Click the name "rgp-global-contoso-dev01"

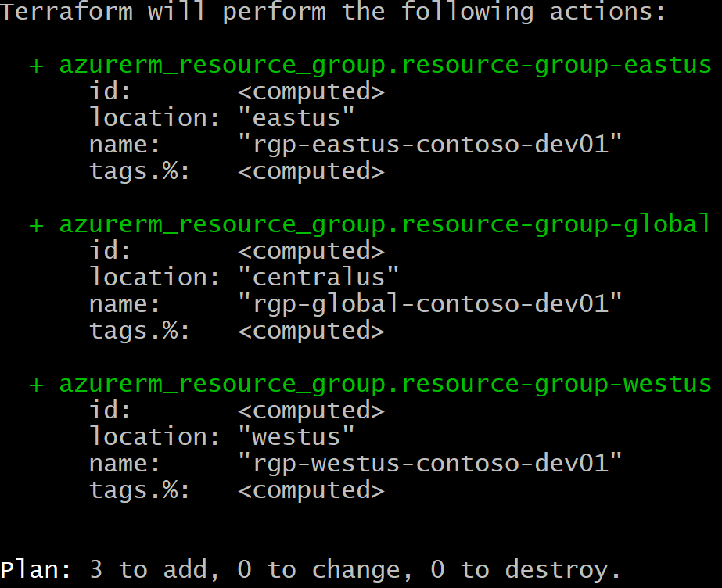coord(429,304)
